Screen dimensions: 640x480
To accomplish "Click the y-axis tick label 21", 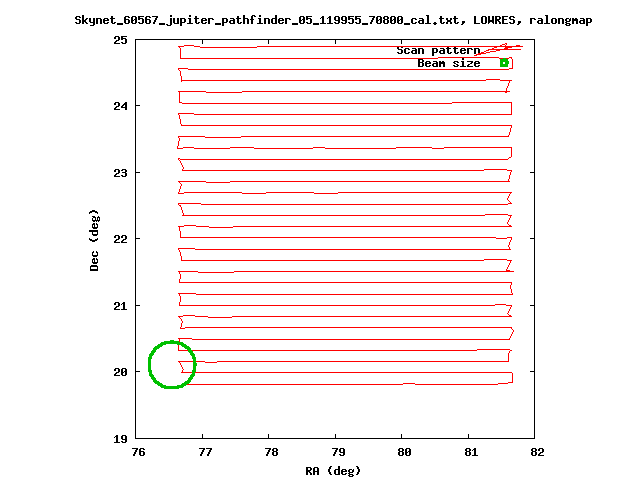I will click(120, 306).
